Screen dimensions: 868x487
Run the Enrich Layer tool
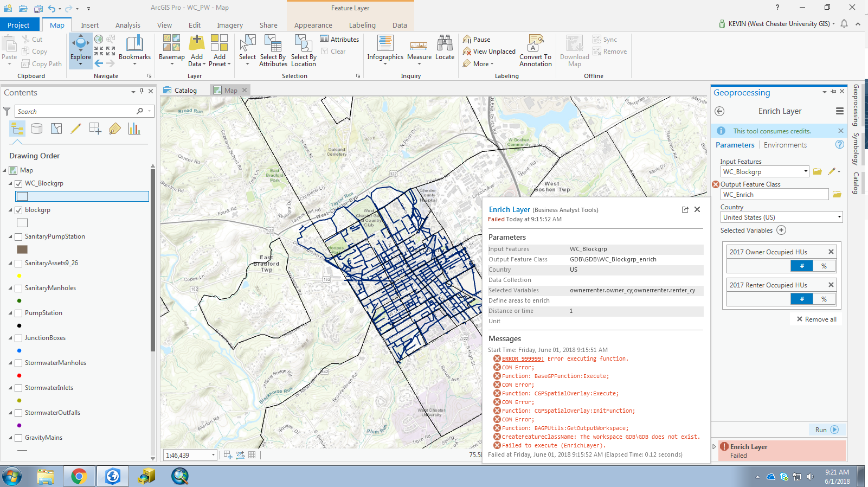pyautogui.click(x=827, y=430)
